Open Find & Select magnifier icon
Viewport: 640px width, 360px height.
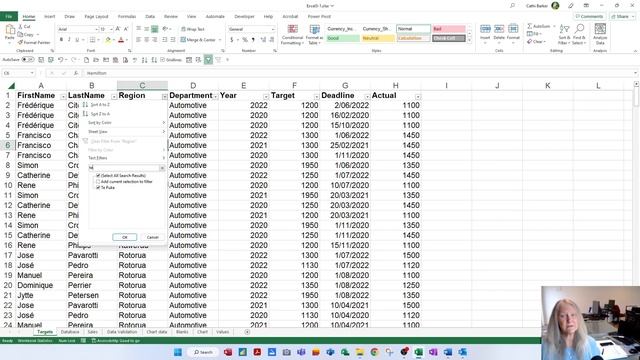pyautogui.click(x=579, y=29)
